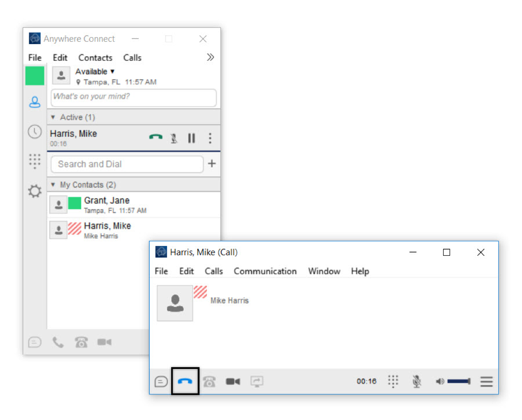
Task: Open the Window menu in the call window
Action: 324,271
